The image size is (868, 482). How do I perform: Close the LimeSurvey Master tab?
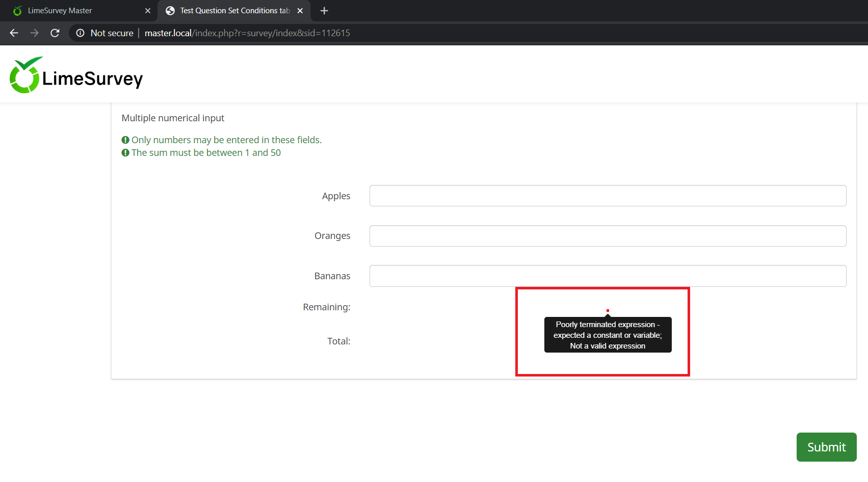pyautogui.click(x=148, y=11)
